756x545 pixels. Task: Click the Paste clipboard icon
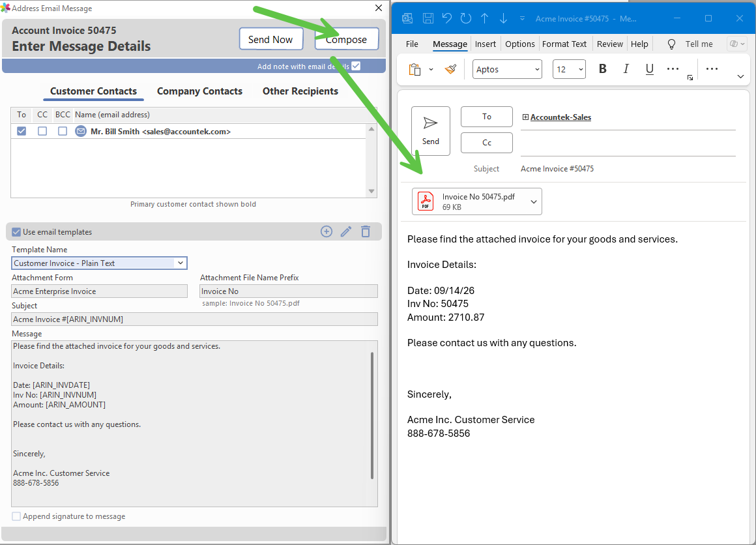point(414,70)
